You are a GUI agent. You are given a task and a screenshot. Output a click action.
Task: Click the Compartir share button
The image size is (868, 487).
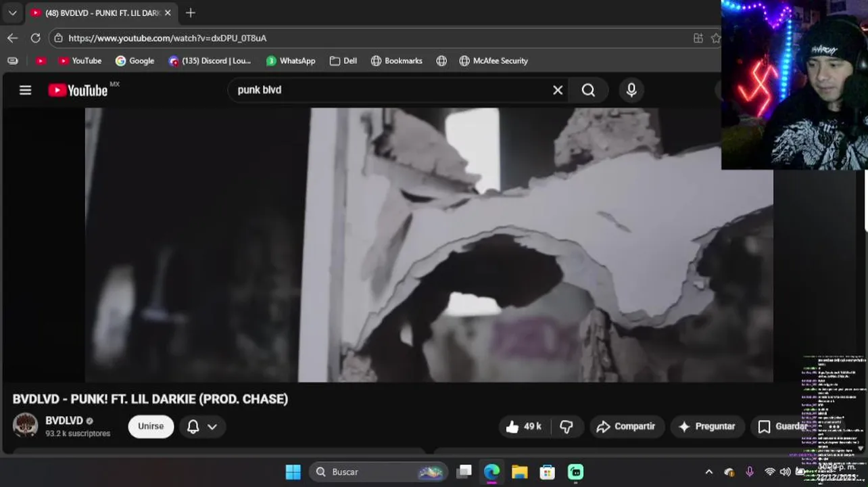pos(627,427)
